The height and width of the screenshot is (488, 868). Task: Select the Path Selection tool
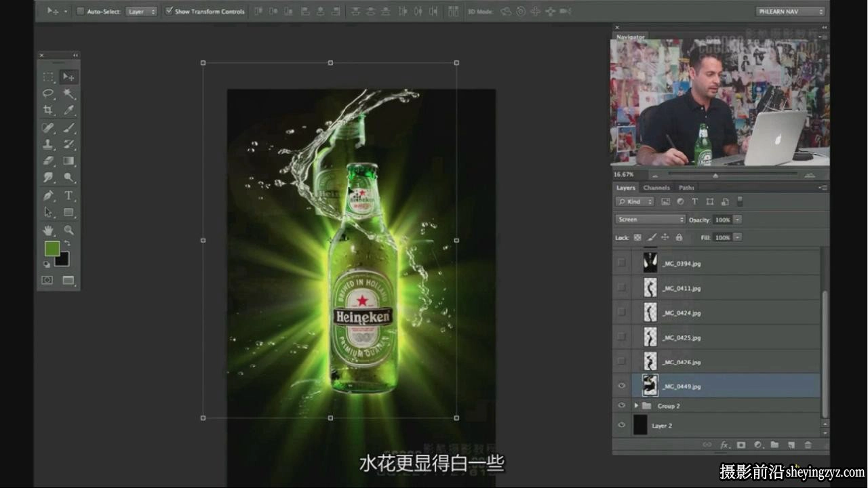click(49, 212)
